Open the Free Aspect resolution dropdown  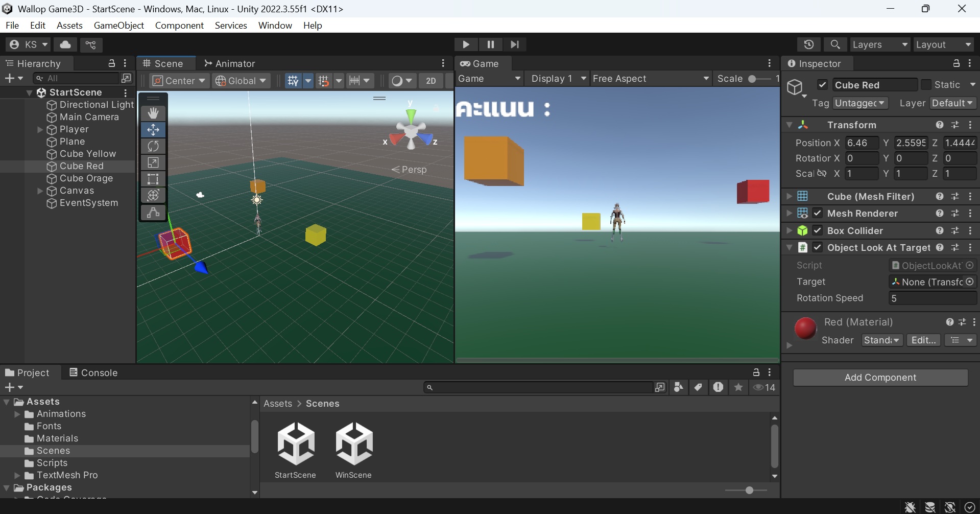pos(651,78)
